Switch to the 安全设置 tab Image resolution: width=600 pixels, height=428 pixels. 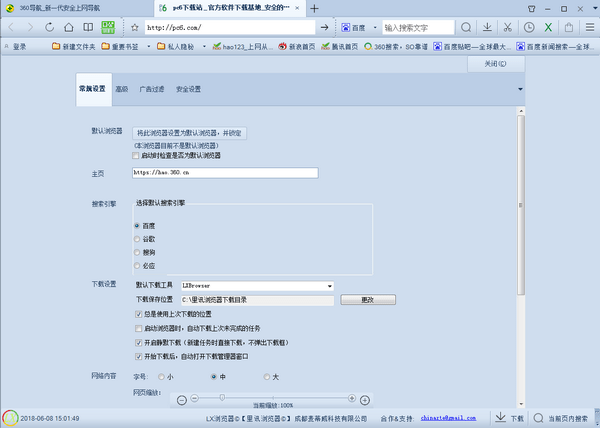tap(188, 89)
